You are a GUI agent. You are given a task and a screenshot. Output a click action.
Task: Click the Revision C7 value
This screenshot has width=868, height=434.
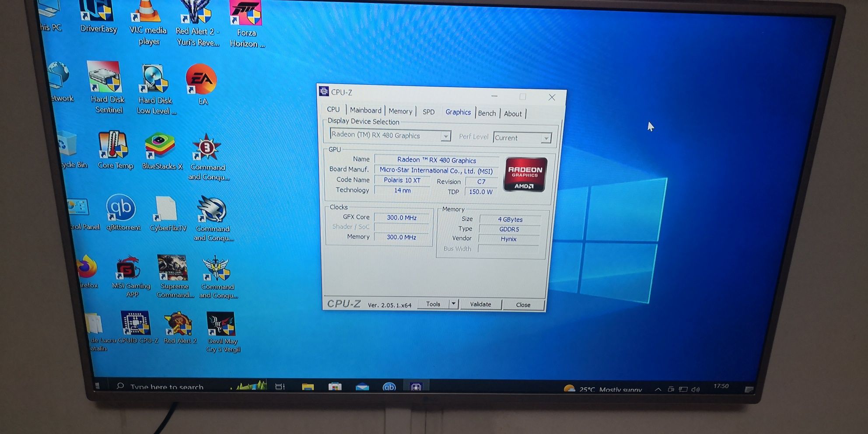pos(481,182)
